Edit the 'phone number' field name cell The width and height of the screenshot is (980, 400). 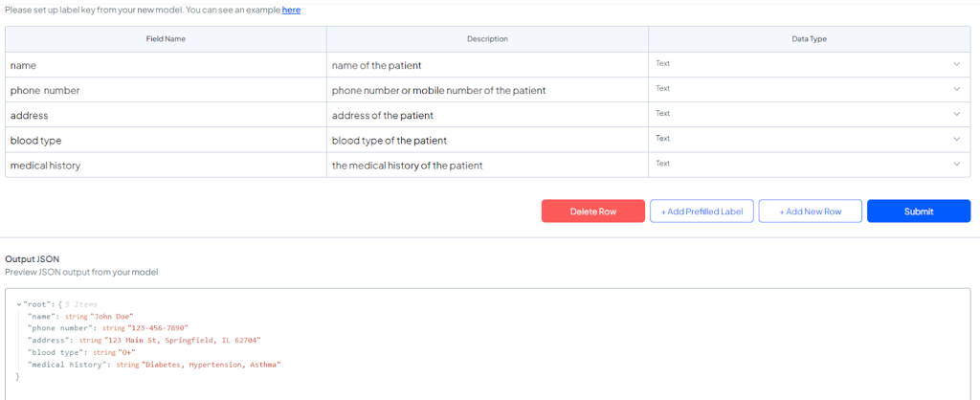[166, 90]
